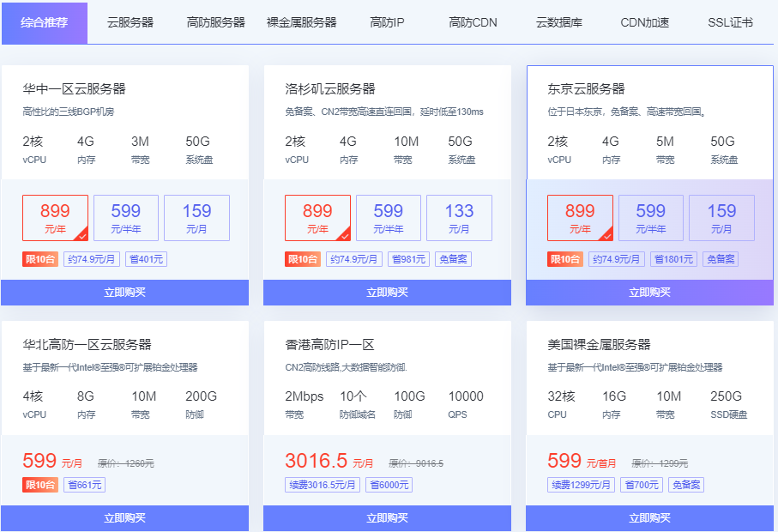Click 立即购买 under 洛杉矶云服务器
The height and width of the screenshot is (532, 778).
[387, 293]
